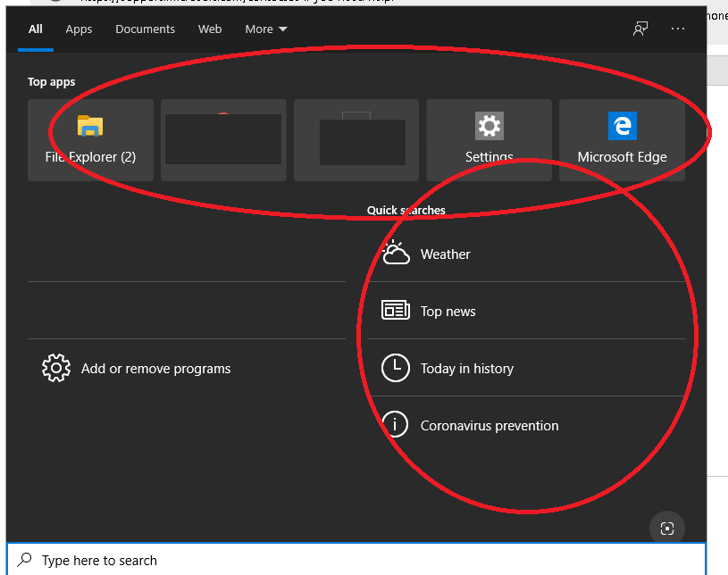The width and height of the screenshot is (728, 575).
Task: Switch to the Web tab
Action: click(x=210, y=29)
